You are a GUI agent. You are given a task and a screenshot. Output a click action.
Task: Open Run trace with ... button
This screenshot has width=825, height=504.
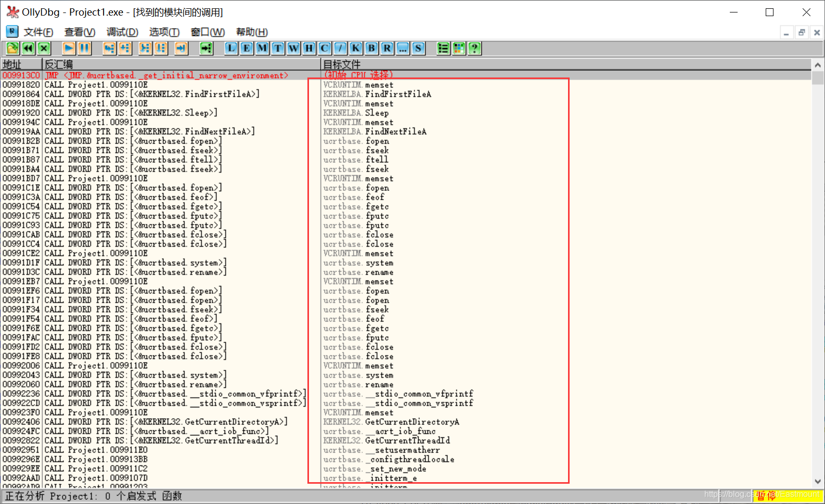[403, 48]
